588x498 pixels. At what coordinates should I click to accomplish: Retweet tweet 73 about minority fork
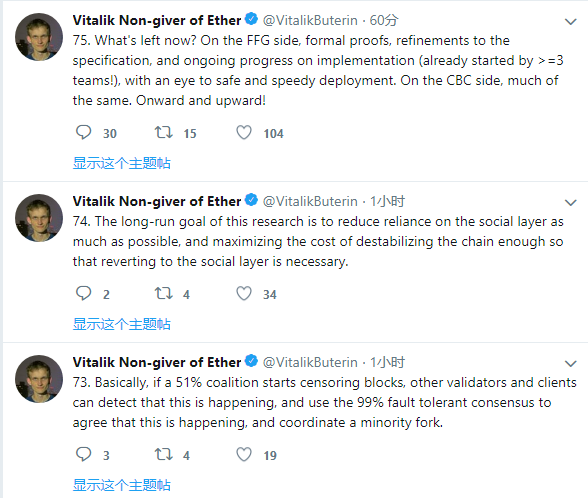[x=164, y=454]
